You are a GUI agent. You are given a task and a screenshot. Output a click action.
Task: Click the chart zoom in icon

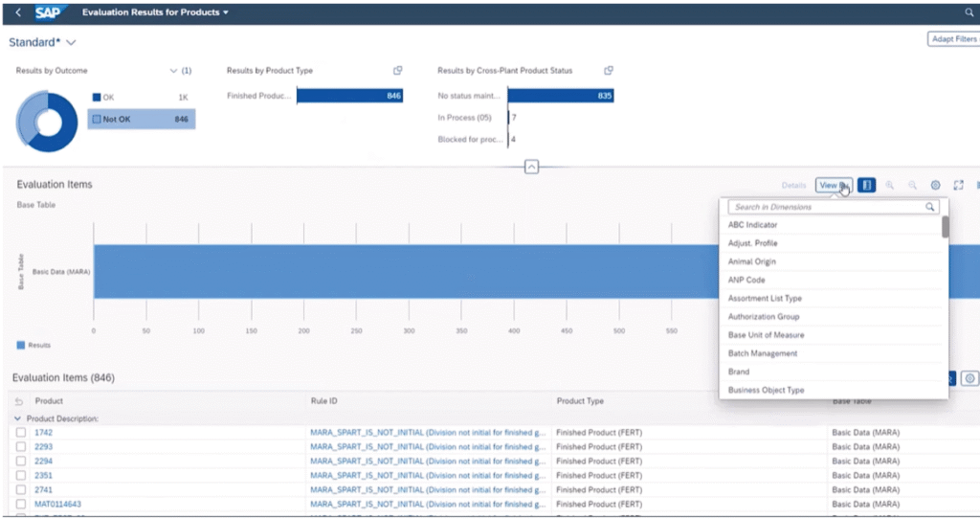coord(890,185)
